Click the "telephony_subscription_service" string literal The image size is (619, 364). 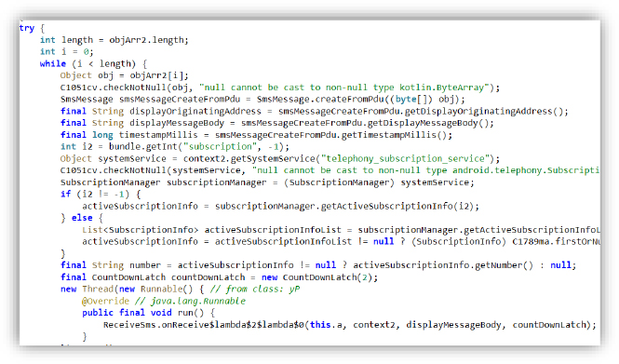[x=405, y=158]
